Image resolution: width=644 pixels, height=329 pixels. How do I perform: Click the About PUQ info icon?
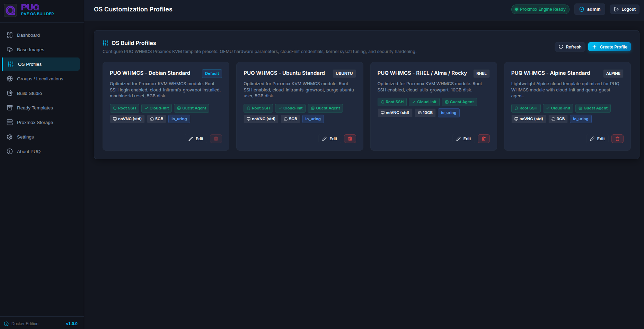(x=10, y=151)
